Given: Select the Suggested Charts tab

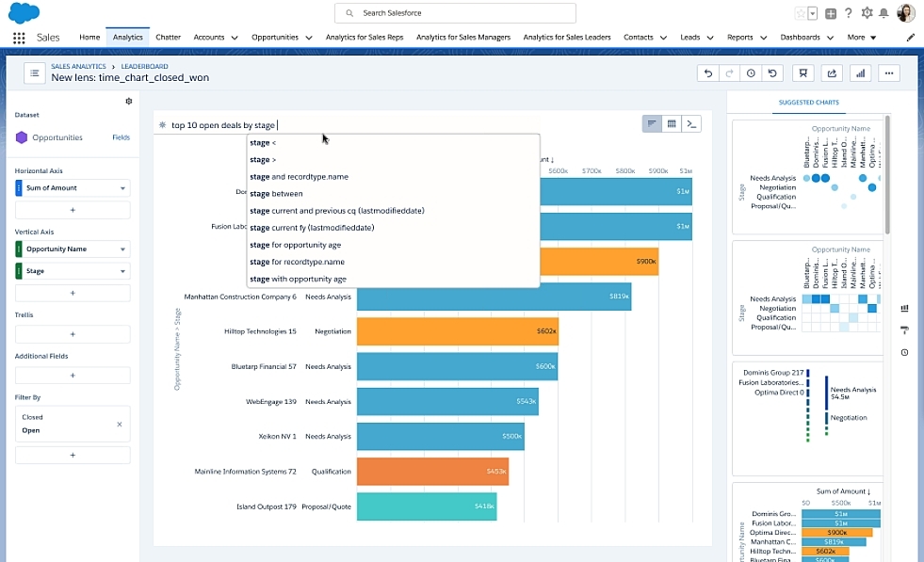Looking at the screenshot, I should click(808, 103).
